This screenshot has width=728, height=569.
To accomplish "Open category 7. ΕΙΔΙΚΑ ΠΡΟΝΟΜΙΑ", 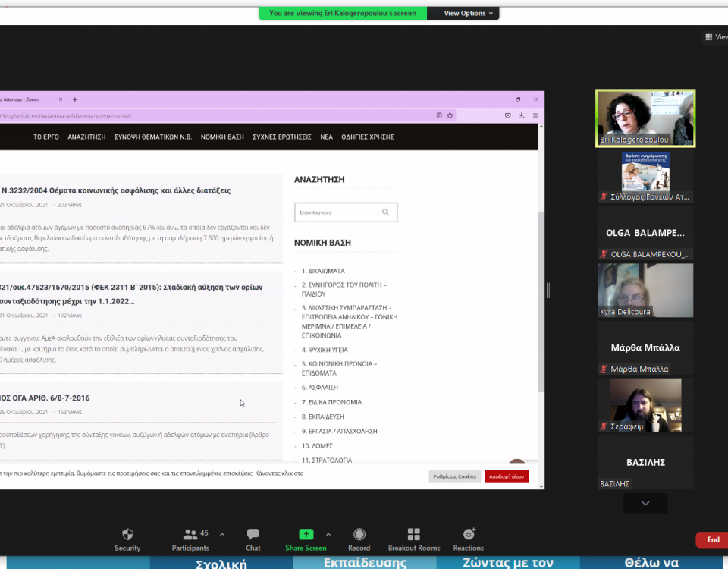I will pyautogui.click(x=331, y=402).
